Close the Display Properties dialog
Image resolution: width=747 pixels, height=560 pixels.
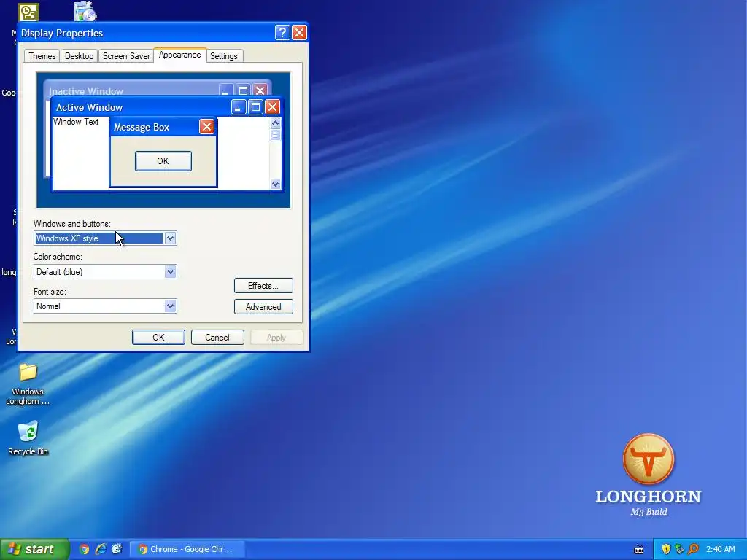[299, 32]
